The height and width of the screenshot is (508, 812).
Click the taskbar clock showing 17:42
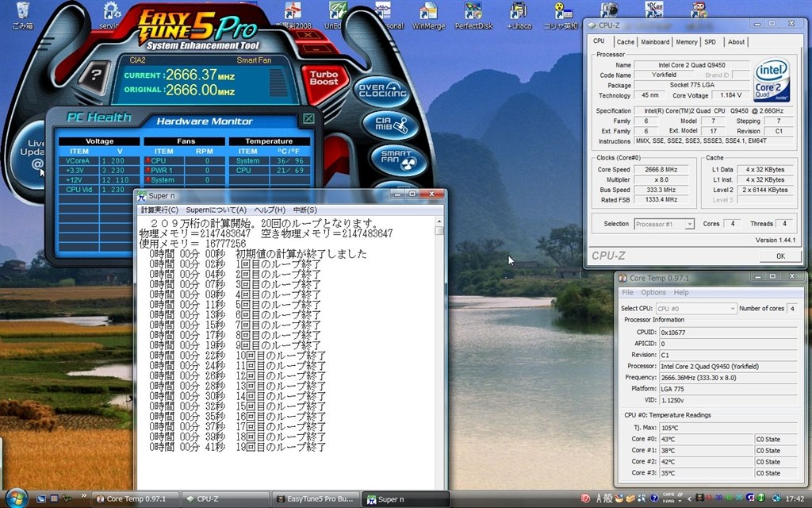click(x=795, y=498)
